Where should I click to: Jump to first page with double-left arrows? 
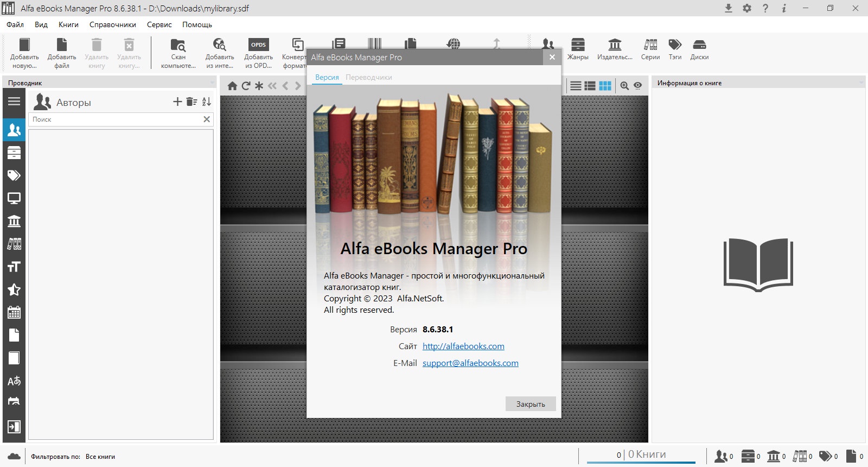(272, 86)
